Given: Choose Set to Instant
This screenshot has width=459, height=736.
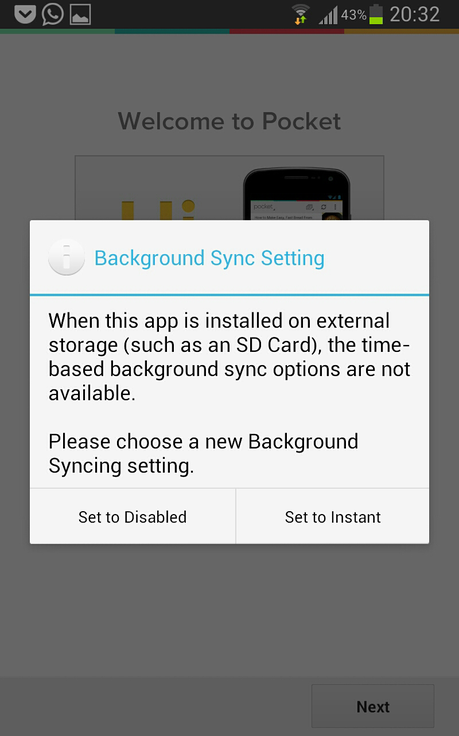Looking at the screenshot, I should pos(333,517).
